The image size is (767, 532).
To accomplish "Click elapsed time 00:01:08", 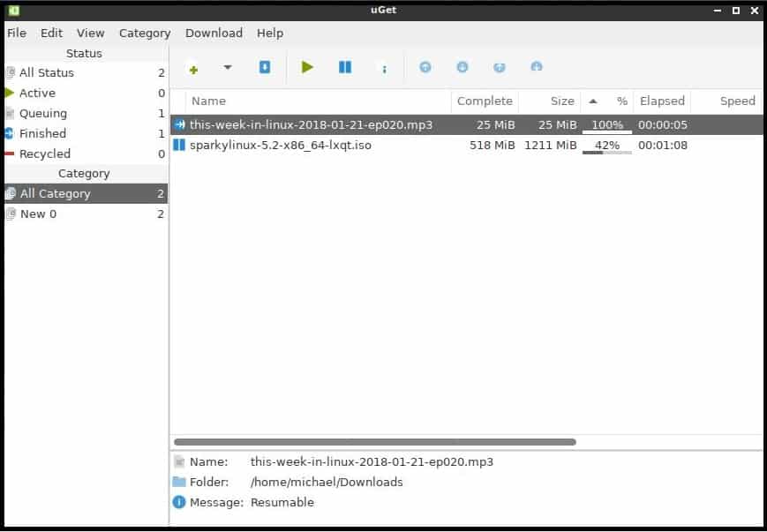I will [662, 146].
